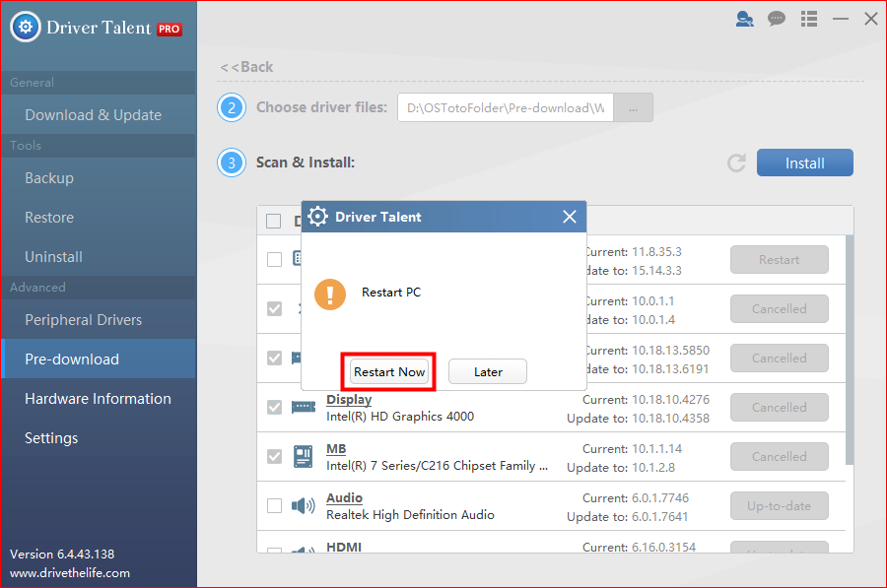Click the PRO badge
Screen dimensions: 887x588
[170, 29]
